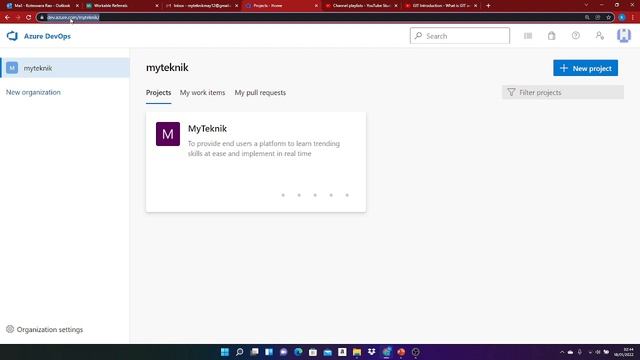Open the browser tab search dropdown
The image size is (640, 360).
[586, 5]
